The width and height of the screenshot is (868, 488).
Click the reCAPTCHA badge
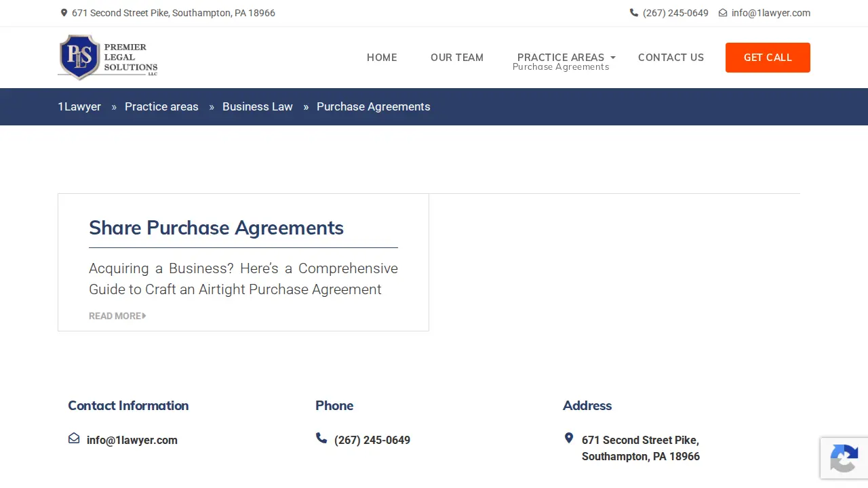coord(844,458)
